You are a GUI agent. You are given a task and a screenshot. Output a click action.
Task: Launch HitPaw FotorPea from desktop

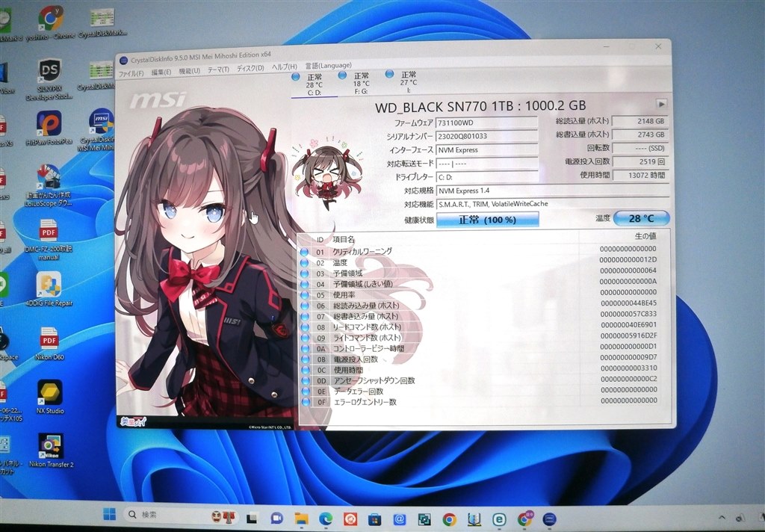tap(49, 128)
